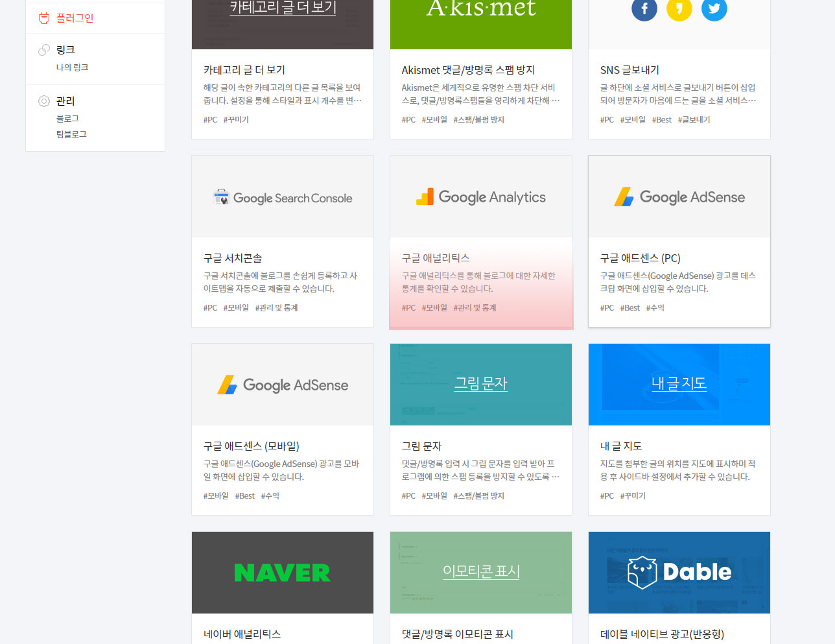Select the 구글 애드센스 (모바일) title
This screenshot has height=644, width=835.
[x=252, y=446]
